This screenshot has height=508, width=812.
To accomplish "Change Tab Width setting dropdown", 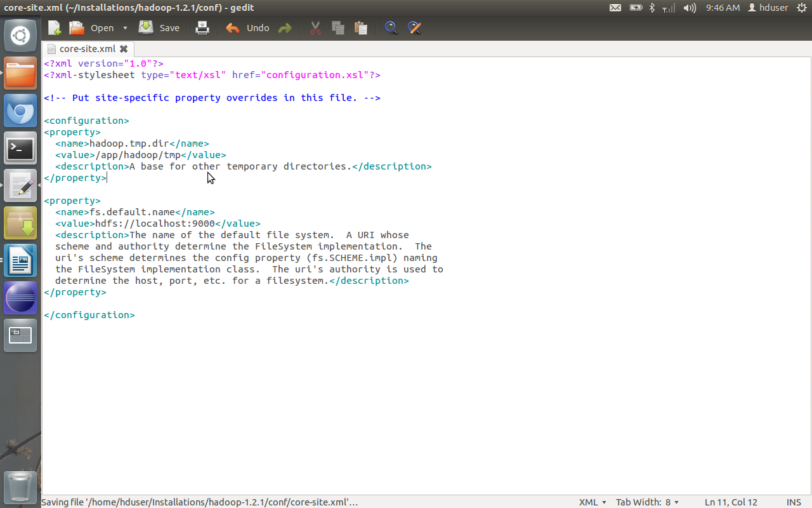I will coord(647,502).
